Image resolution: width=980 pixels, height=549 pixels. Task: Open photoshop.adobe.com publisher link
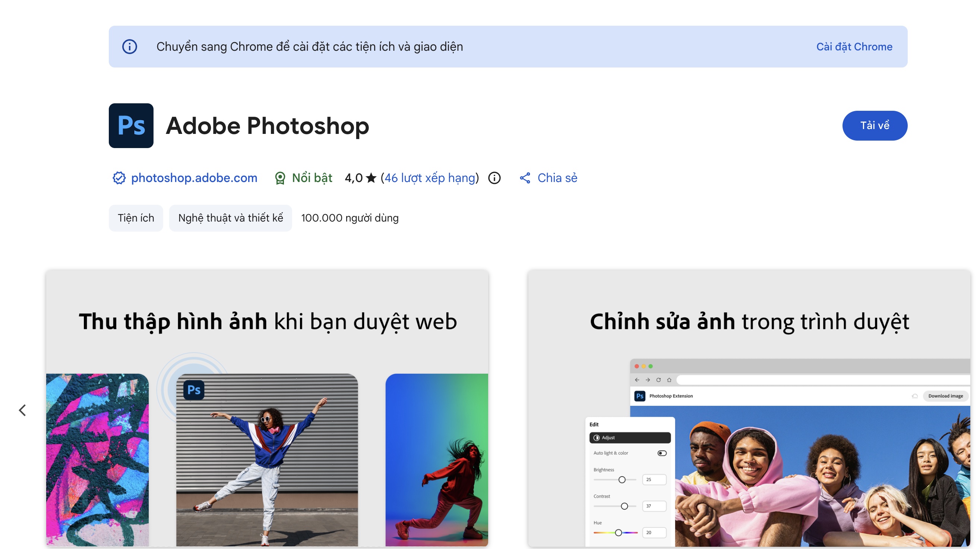(194, 178)
